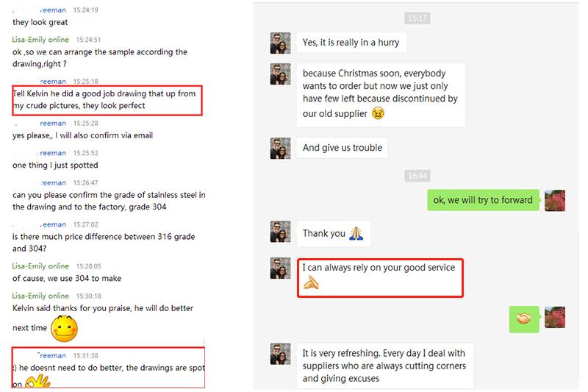Click the 16:44 timestamp label
The width and height of the screenshot is (588, 392).
pyautogui.click(x=417, y=176)
